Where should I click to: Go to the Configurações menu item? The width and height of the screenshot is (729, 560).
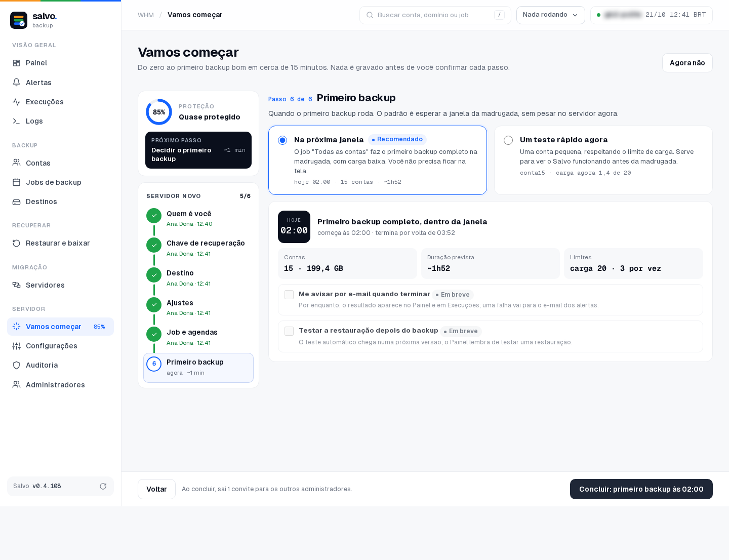pyautogui.click(x=60, y=346)
